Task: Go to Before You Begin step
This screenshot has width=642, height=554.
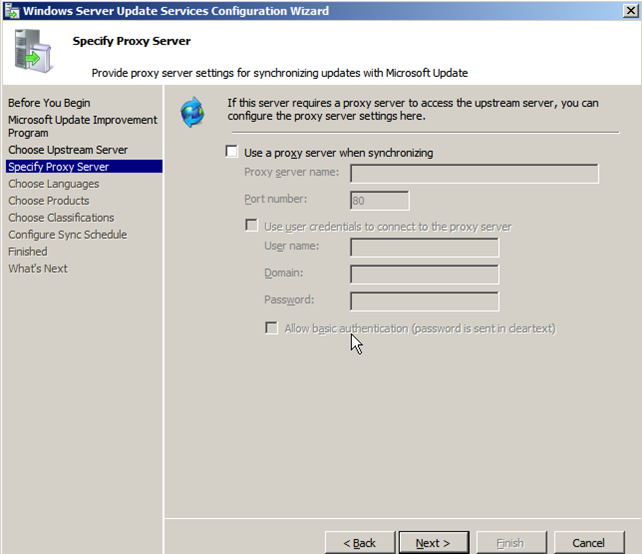Action: click(x=48, y=103)
